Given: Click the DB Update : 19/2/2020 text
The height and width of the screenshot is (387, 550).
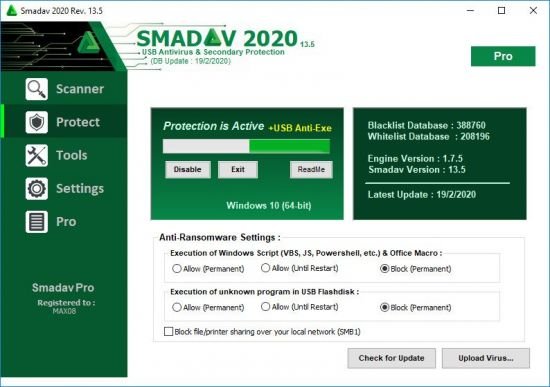Looking at the screenshot, I should coord(190,61).
